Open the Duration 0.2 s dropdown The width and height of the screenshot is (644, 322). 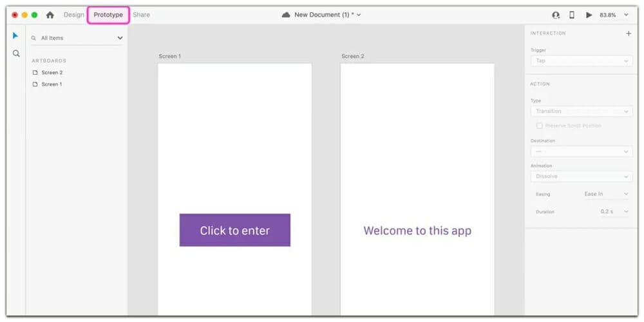pyautogui.click(x=614, y=211)
